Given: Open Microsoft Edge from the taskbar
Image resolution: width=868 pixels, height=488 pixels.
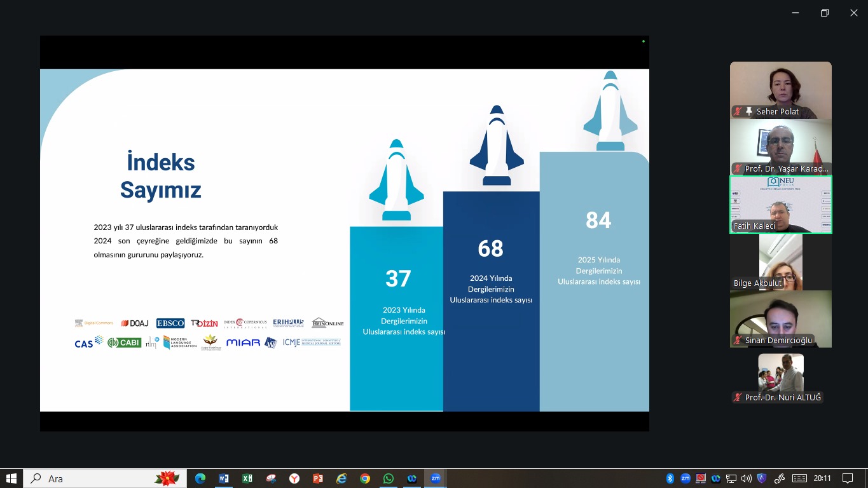Looking at the screenshot, I should 200,478.
